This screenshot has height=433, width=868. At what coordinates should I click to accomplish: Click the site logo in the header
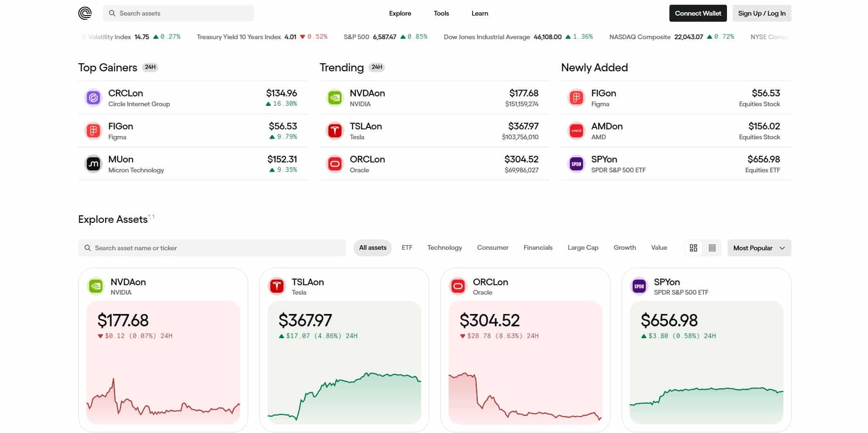click(85, 13)
